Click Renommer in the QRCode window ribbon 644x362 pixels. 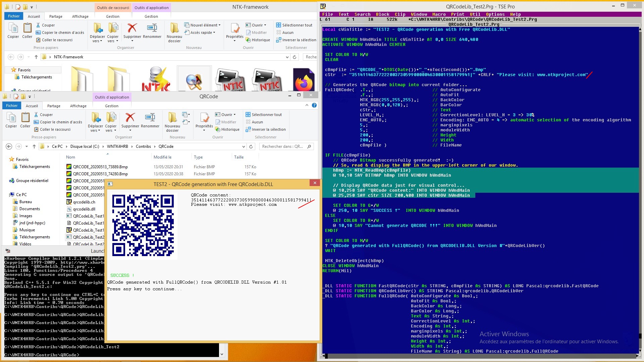coord(150,120)
